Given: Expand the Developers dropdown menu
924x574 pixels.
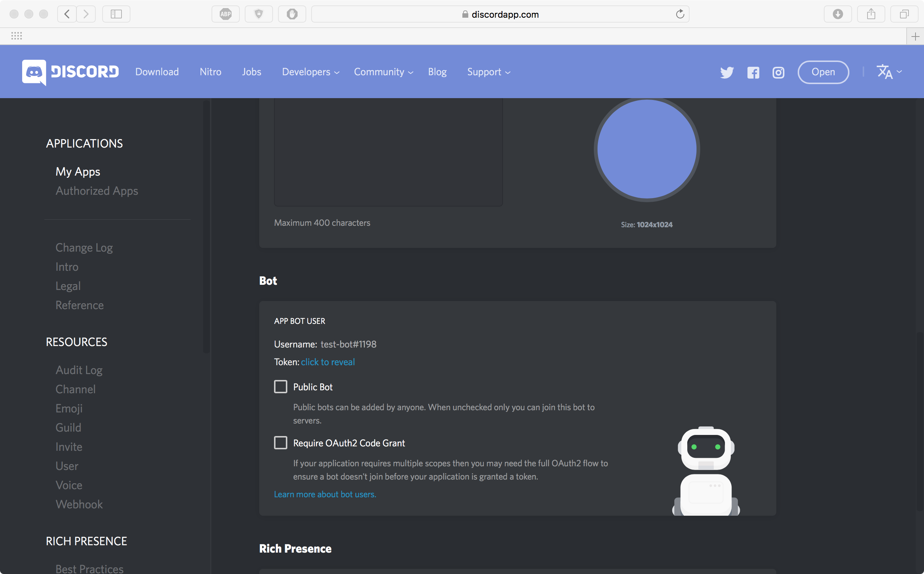Looking at the screenshot, I should (311, 72).
